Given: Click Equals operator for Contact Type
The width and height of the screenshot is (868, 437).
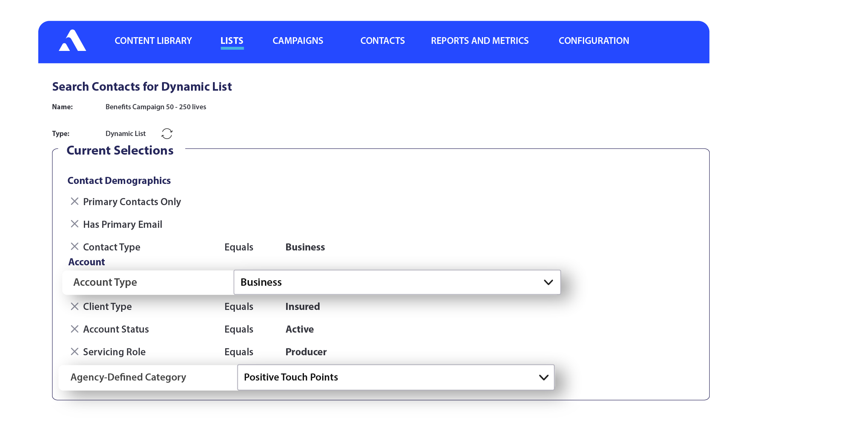Looking at the screenshot, I should [239, 247].
